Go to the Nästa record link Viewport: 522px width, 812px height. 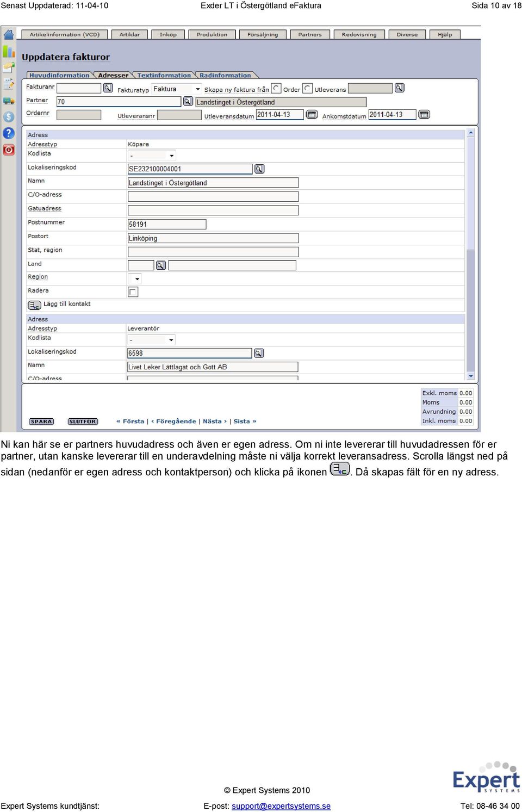pyautogui.click(x=215, y=421)
